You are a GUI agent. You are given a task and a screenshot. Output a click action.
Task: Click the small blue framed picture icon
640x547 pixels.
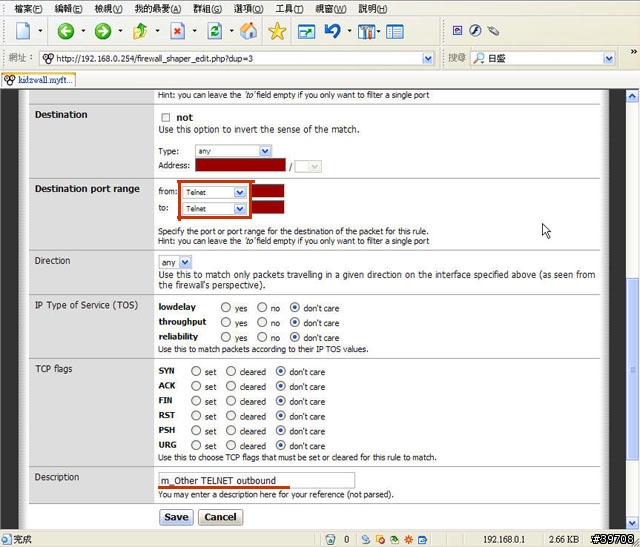pos(458,31)
